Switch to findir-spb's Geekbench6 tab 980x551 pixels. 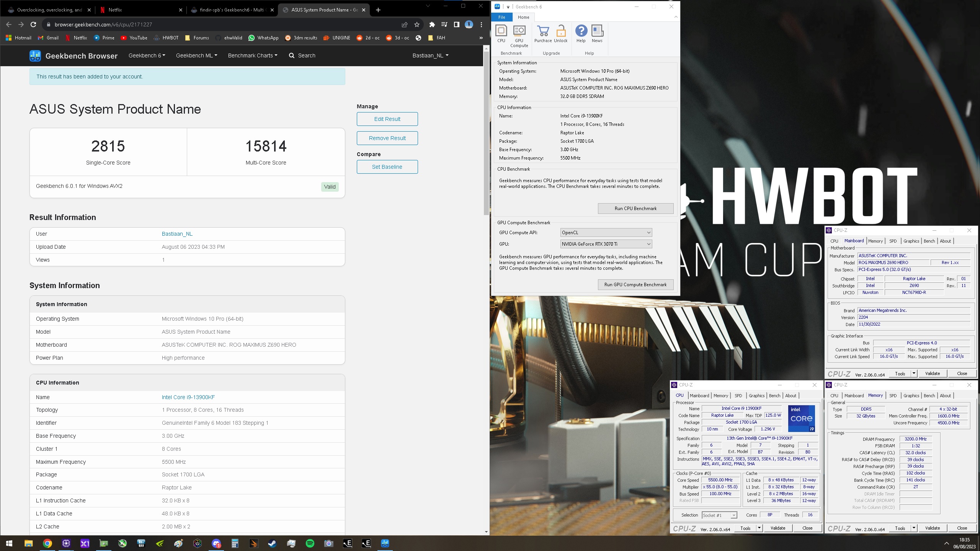(x=232, y=10)
